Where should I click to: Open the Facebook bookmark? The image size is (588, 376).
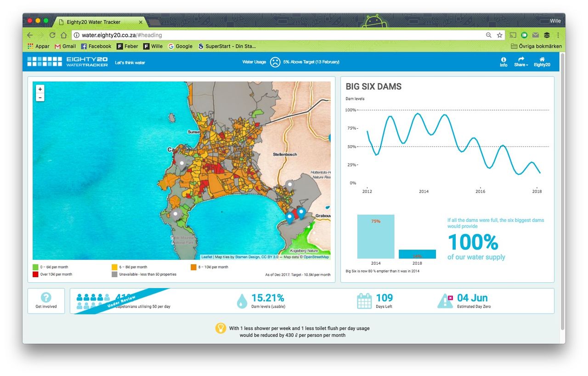click(96, 46)
